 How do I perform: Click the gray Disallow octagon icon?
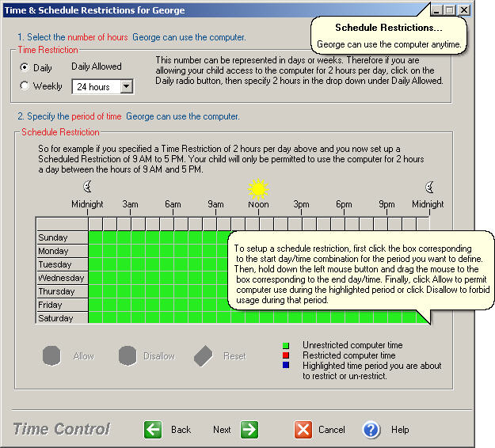click(128, 355)
